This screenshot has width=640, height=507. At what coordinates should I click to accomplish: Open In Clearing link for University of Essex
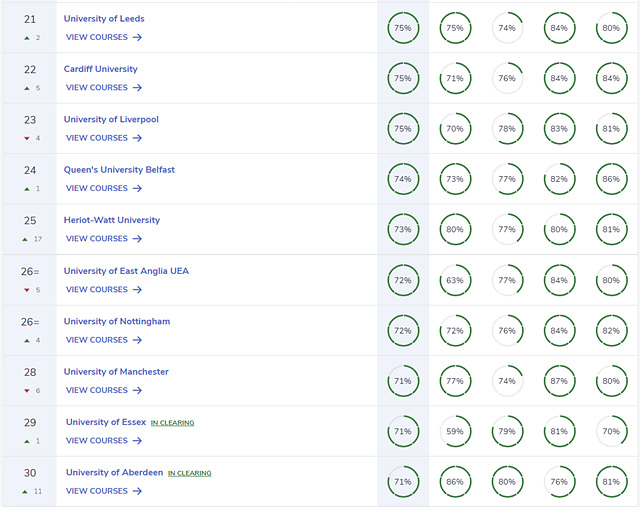click(173, 423)
